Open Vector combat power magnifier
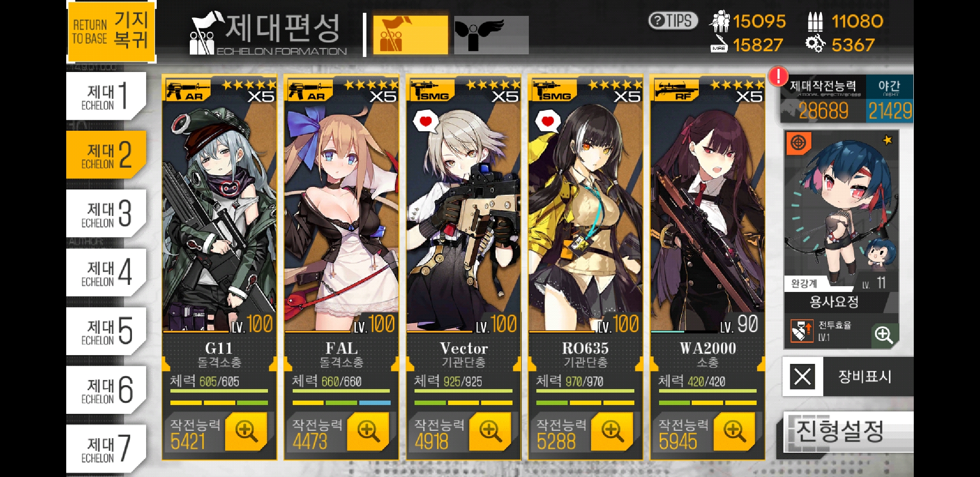Image resolution: width=980 pixels, height=477 pixels. point(490,431)
